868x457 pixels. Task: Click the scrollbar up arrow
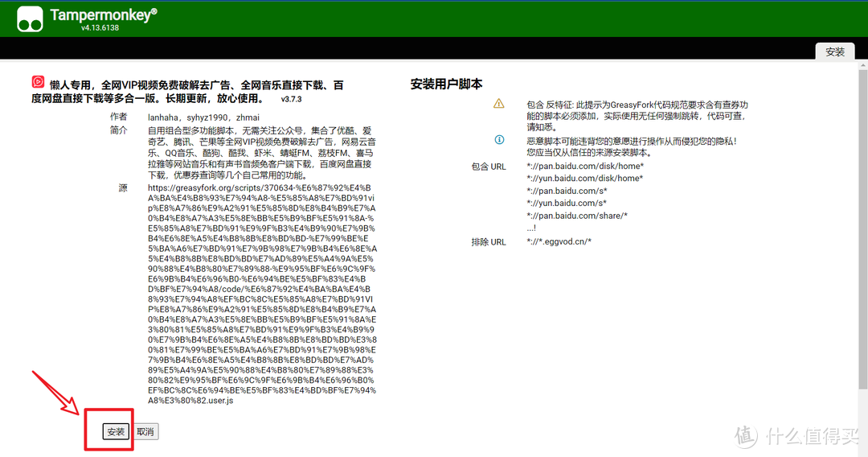pyautogui.click(x=863, y=65)
